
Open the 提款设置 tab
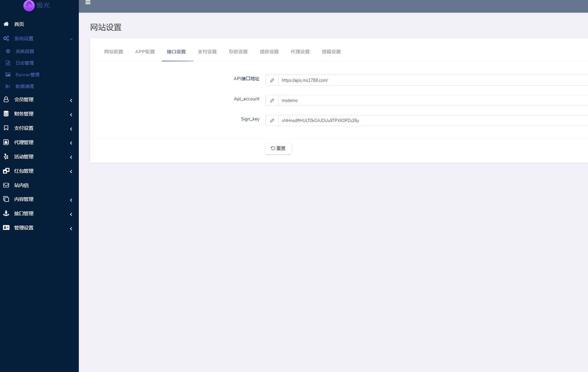(269, 52)
